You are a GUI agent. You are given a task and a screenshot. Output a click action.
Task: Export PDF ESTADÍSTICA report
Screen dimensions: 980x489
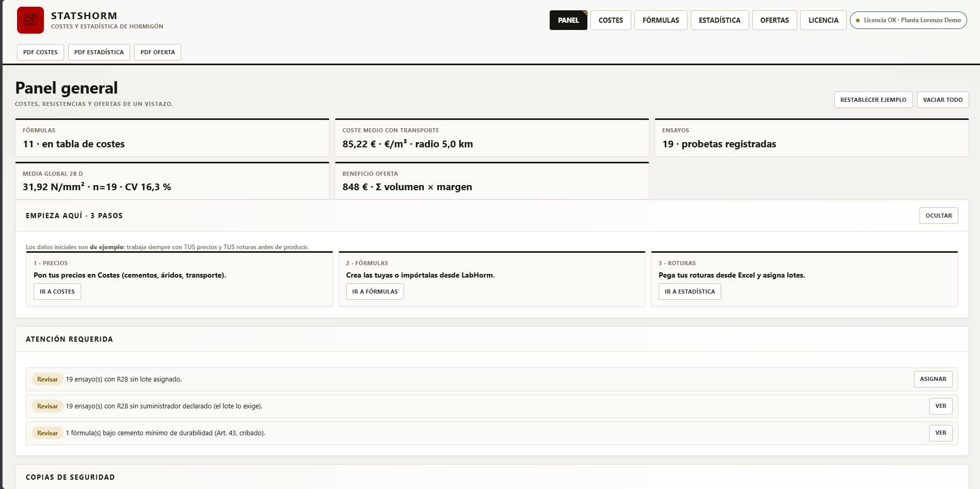[x=99, y=52]
